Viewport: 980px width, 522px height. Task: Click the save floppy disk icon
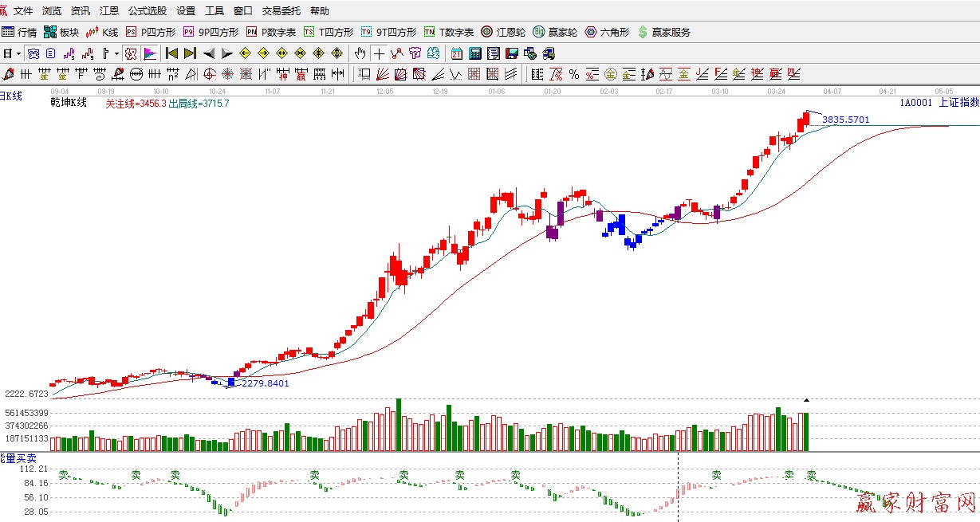coord(511,53)
